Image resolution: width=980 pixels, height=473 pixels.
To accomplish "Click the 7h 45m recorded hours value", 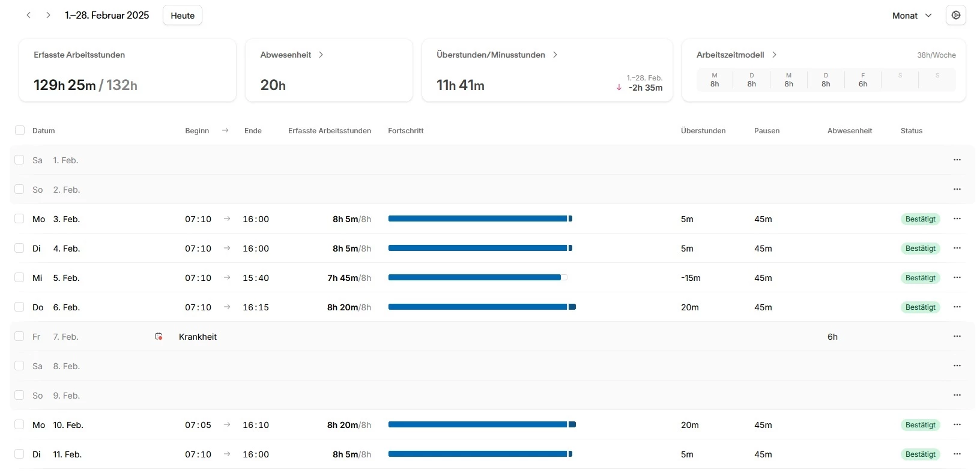I will coord(343,278).
